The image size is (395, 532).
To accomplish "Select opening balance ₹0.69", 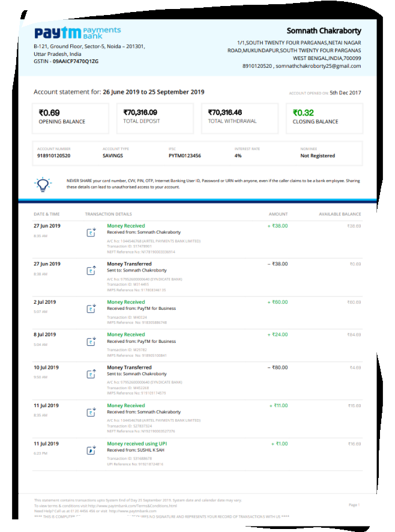I will 49,113.
